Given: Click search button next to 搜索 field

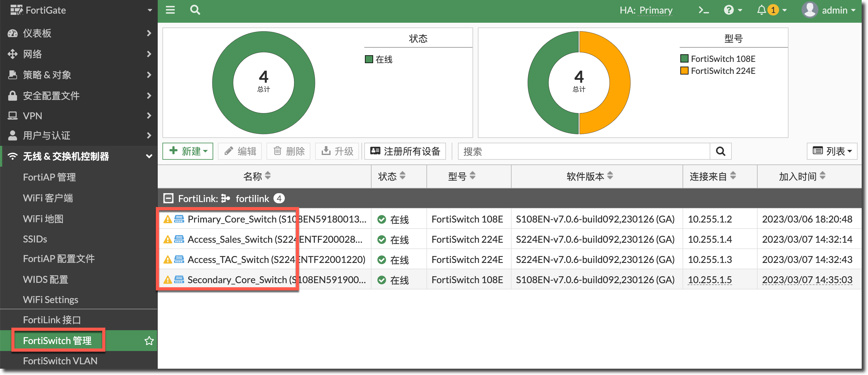Looking at the screenshot, I should (x=720, y=152).
